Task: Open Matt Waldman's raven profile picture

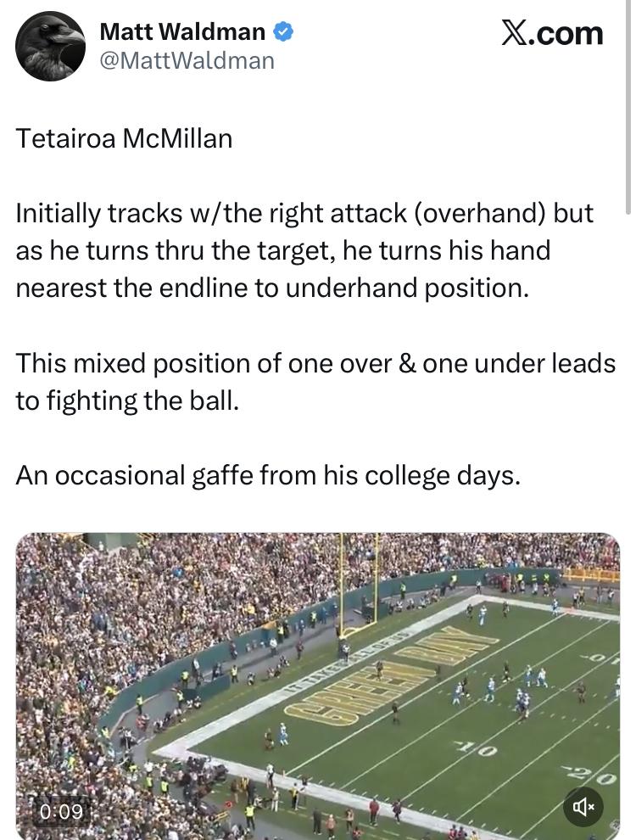Action: click(50, 46)
